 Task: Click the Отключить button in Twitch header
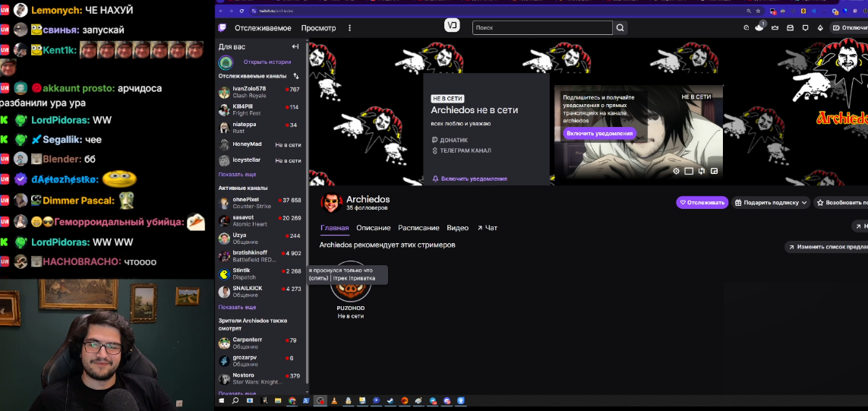(849, 27)
